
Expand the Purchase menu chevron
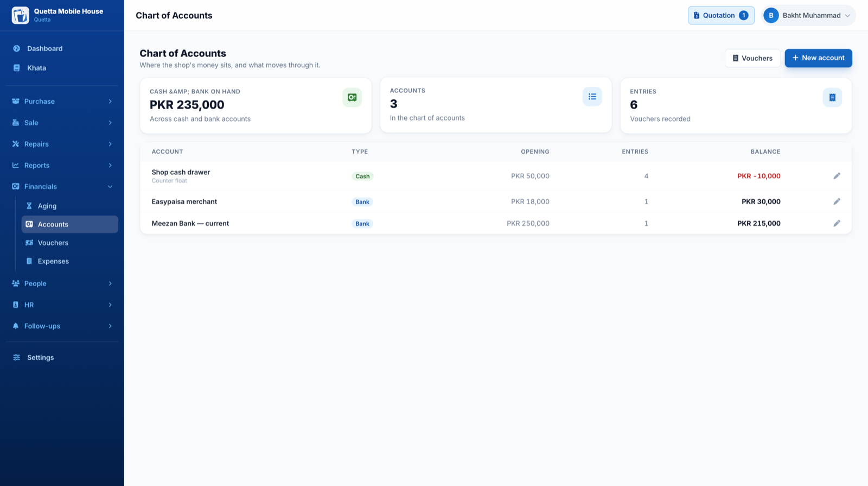point(110,102)
